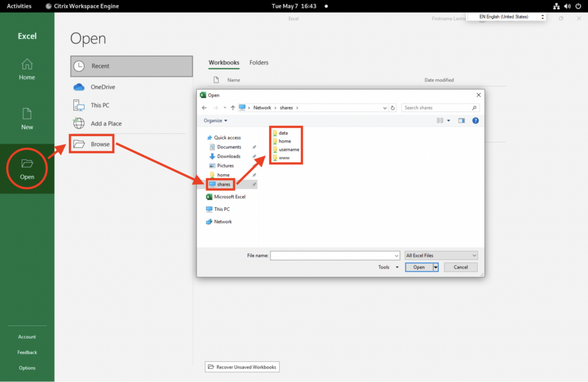Click Cancel in the Open dialog

click(461, 267)
